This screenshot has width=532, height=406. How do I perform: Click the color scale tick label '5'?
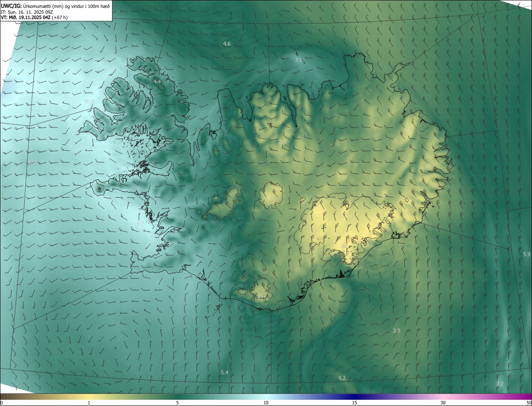(177, 403)
